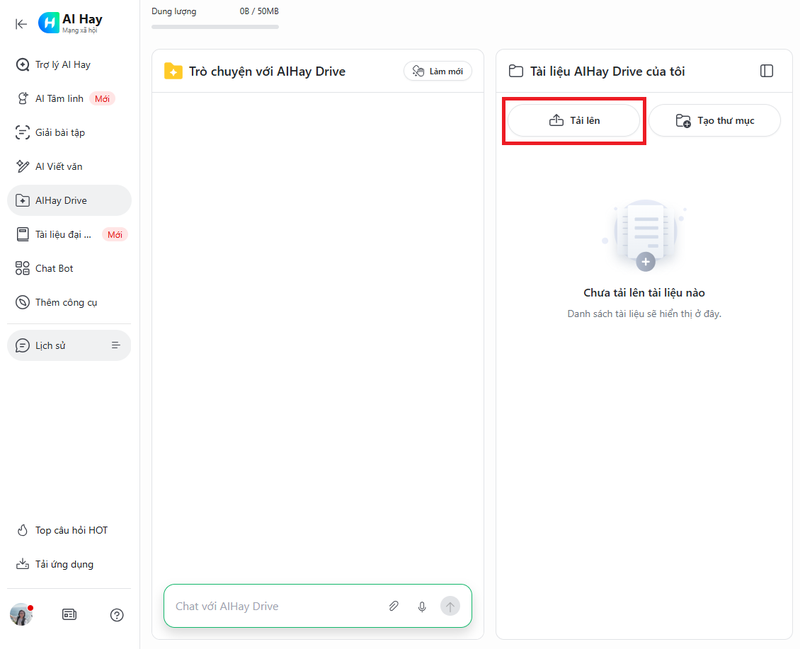Expand the Lịch sử list icon
This screenshot has height=649, width=800.
116,345
